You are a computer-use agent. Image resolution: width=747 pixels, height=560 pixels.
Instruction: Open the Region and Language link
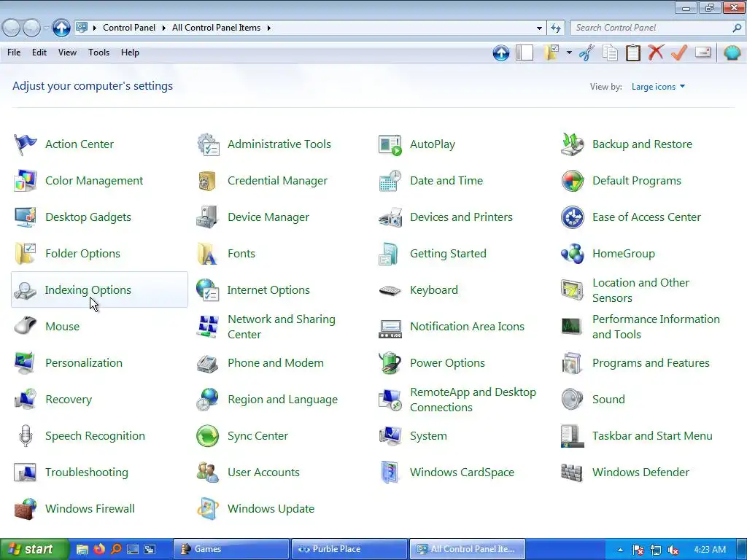click(282, 400)
